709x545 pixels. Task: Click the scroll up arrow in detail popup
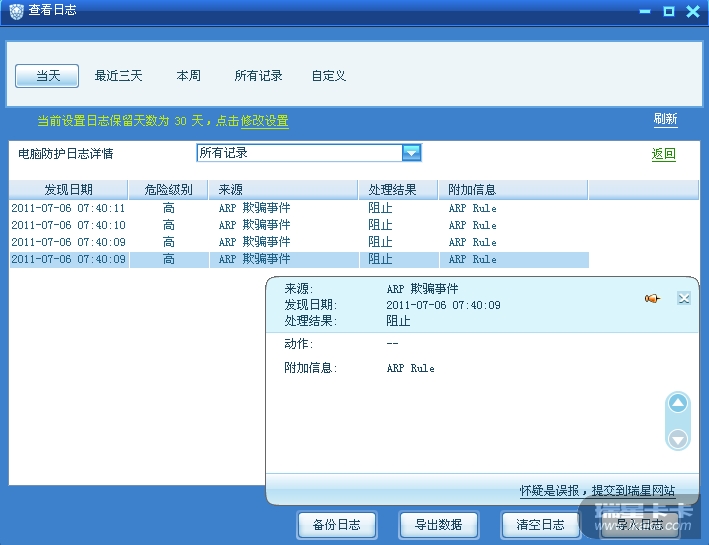(678, 404)
